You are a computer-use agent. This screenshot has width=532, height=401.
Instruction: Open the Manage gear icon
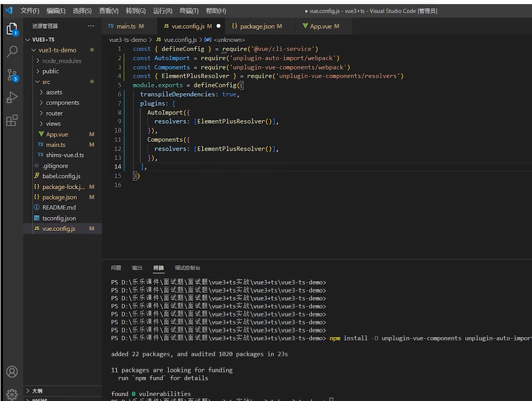coord(12,394)
